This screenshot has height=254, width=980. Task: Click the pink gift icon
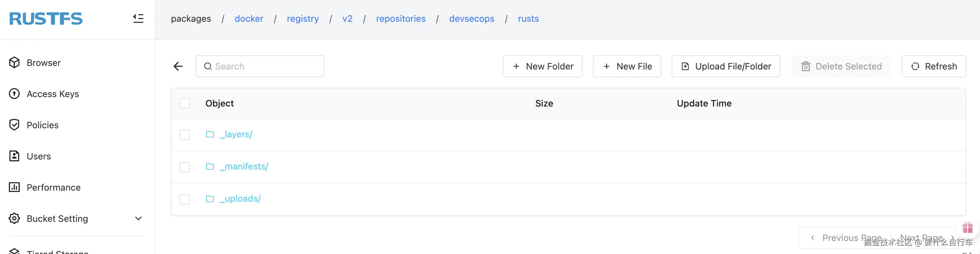967,228
